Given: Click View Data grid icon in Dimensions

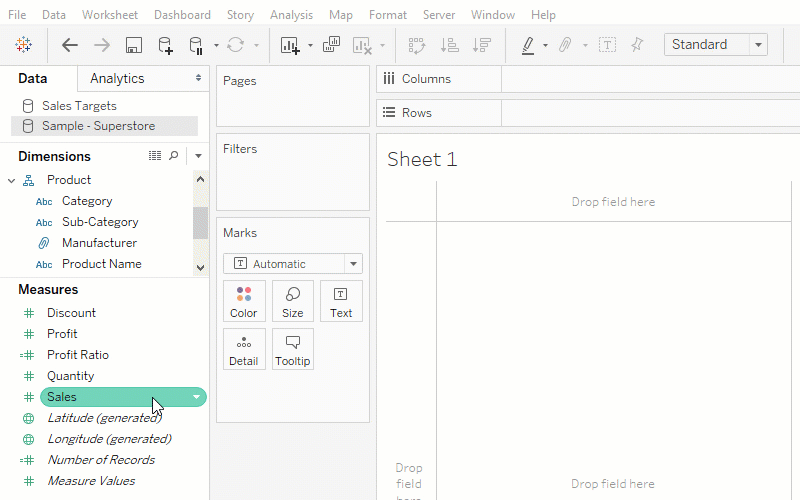Looking at the screenshot, I should pos(155,156).
